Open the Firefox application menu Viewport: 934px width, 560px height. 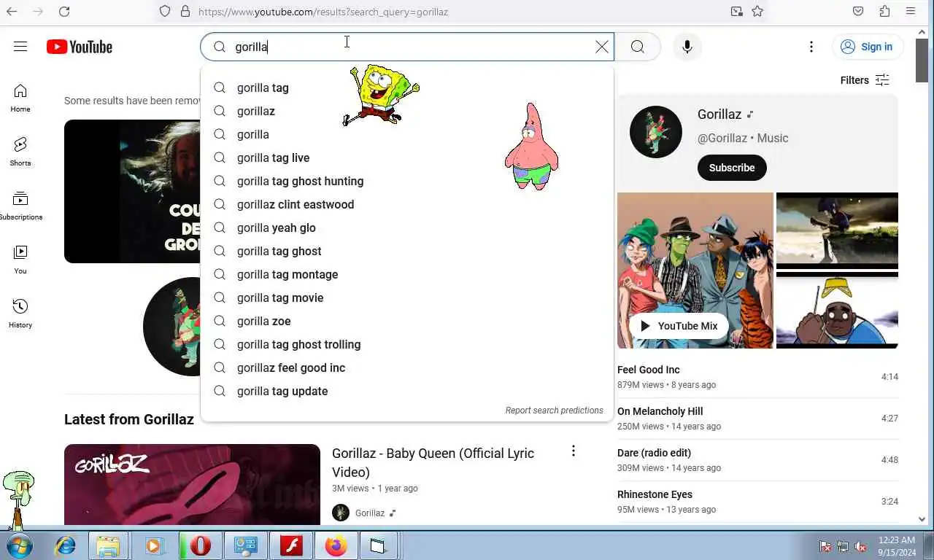(x=911, y=12)
